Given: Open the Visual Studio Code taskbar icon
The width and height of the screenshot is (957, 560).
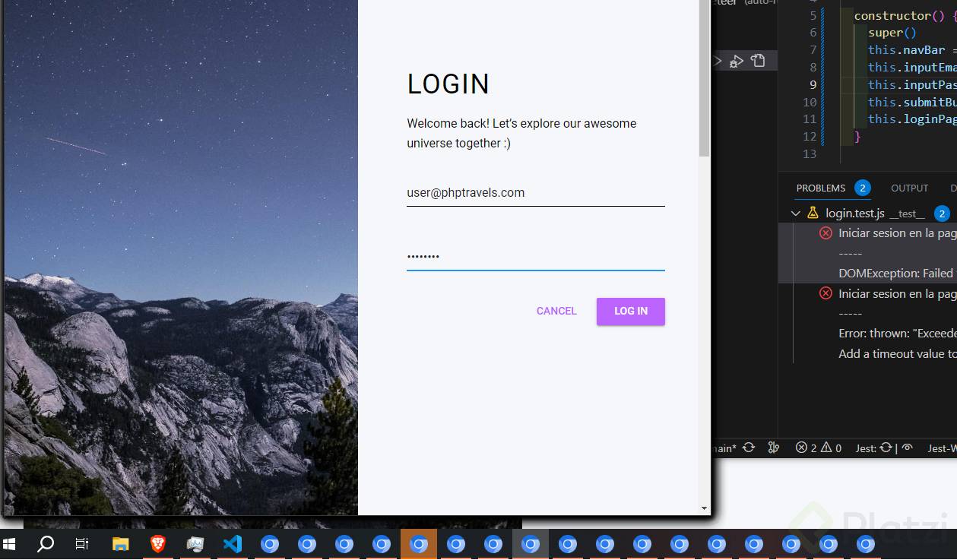Looking at the screenshot, I should pos(233,544).
